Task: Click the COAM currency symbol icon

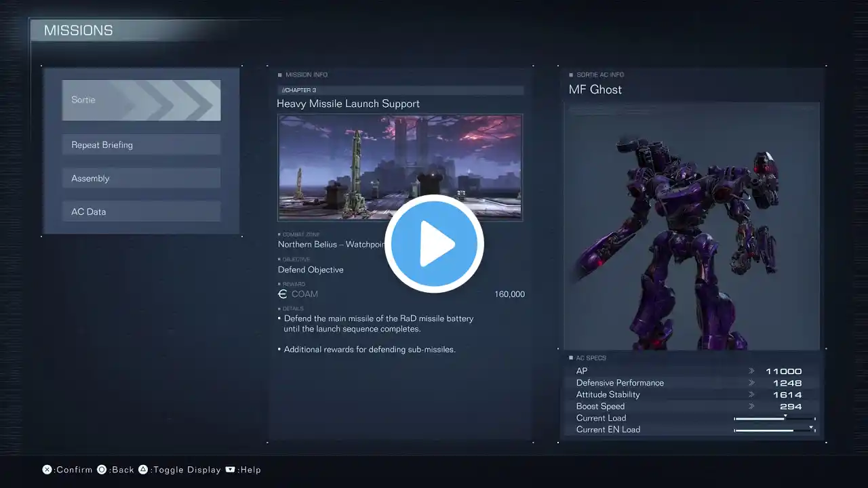Action: 283,294
